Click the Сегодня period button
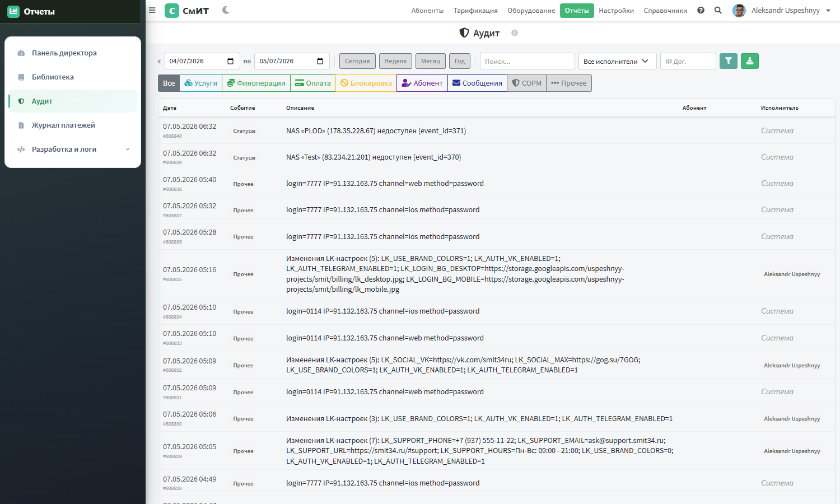 click(357, 61)
